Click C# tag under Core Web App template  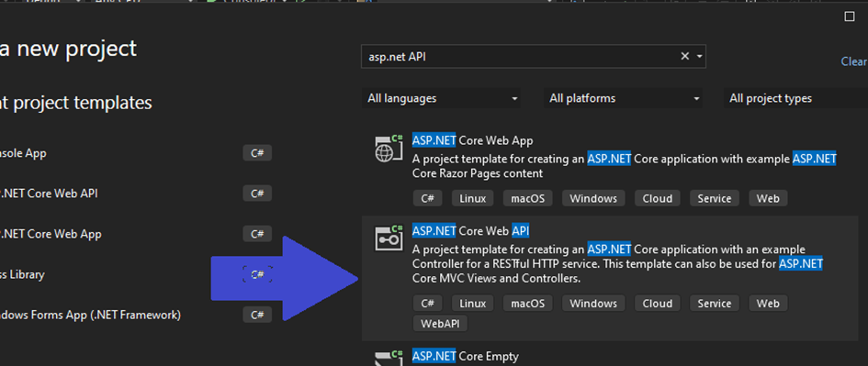pos(427,198)
